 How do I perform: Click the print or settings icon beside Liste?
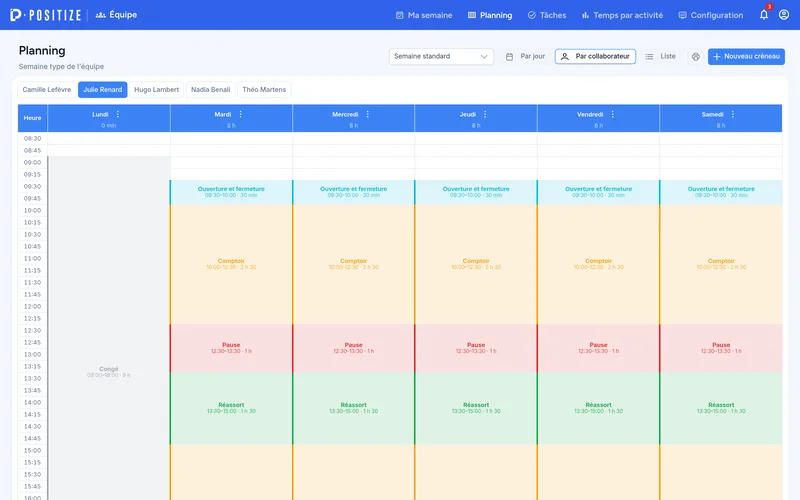pos(695,57)
